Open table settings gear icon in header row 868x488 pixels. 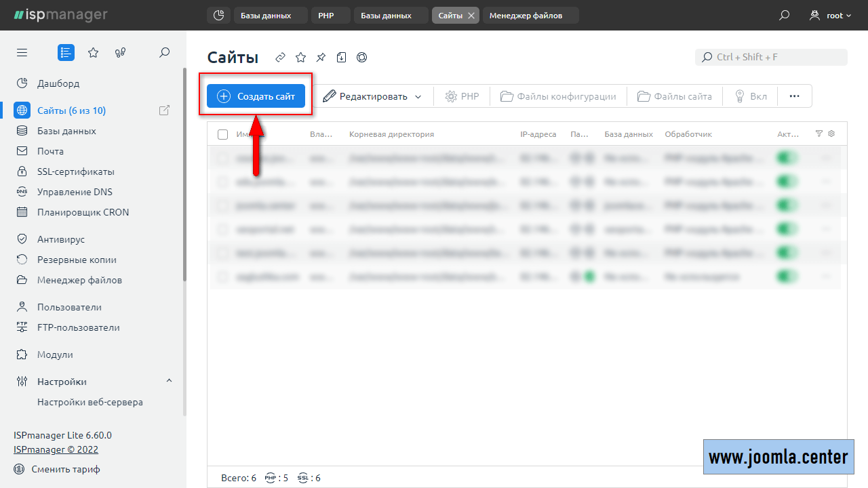tap(831, 134)
